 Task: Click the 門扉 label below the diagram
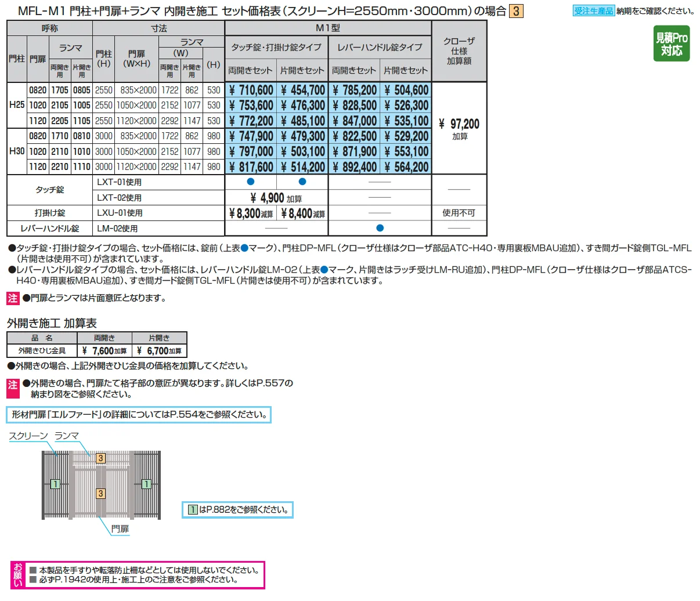[120, 529]
